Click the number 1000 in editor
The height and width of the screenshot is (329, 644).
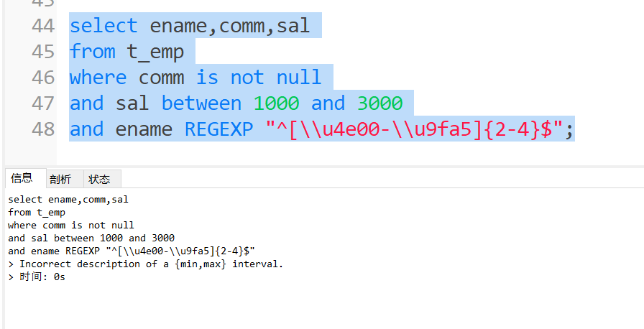tap(276, 103)
